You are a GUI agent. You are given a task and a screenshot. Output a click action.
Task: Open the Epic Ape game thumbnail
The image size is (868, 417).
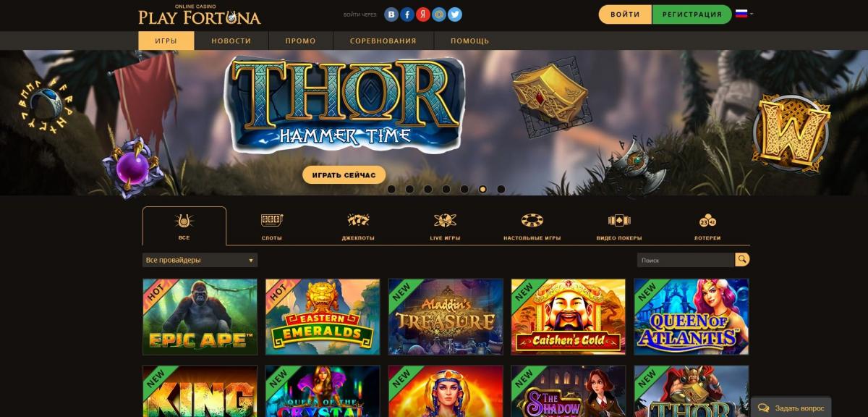pyautogui.click(x=200, y=317)
